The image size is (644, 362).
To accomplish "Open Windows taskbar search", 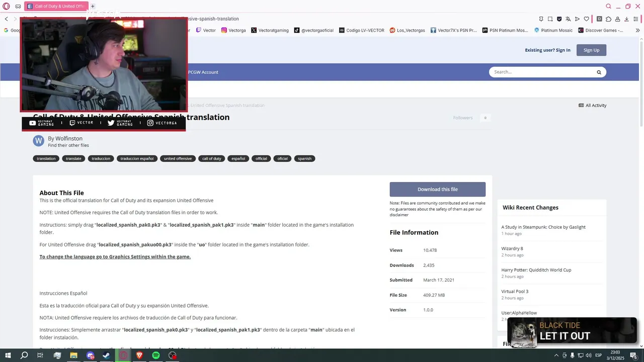I will (x=24, y=355).
